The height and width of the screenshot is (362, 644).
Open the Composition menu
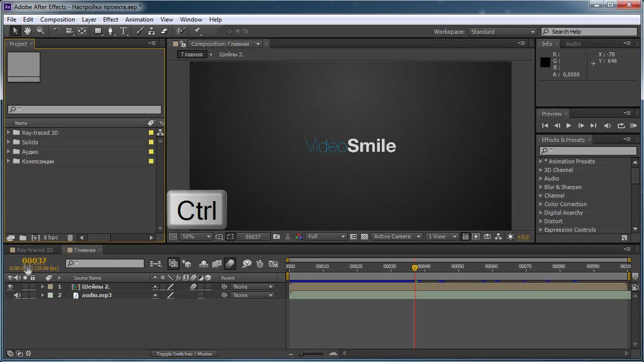tap(57, 20)
